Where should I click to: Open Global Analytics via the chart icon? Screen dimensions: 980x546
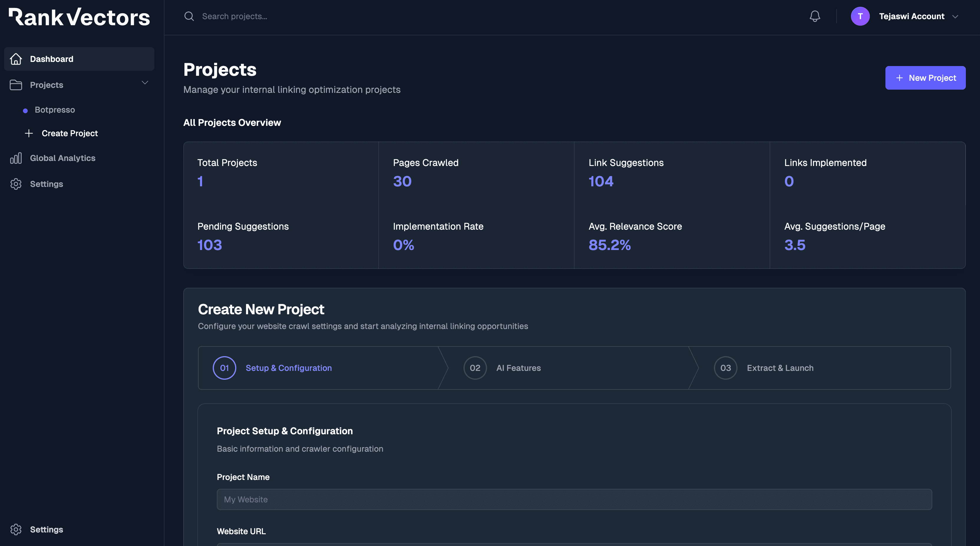coord(16,158)
